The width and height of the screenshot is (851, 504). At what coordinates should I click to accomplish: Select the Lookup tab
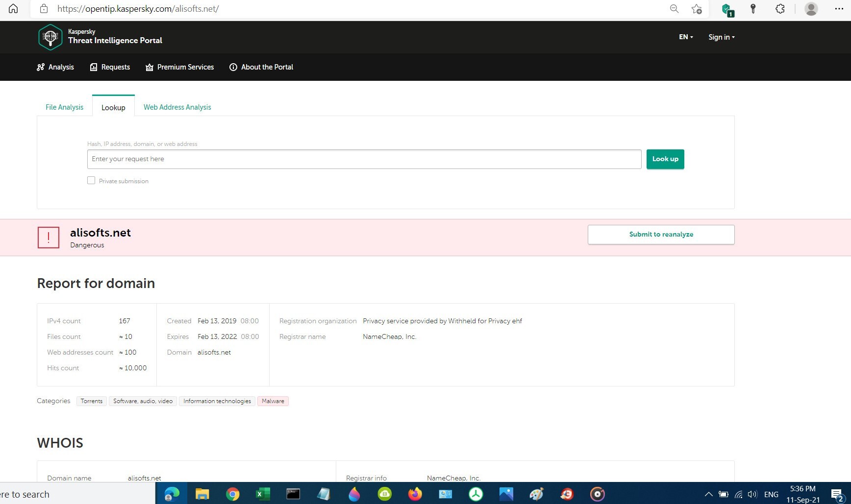[113, 107]
